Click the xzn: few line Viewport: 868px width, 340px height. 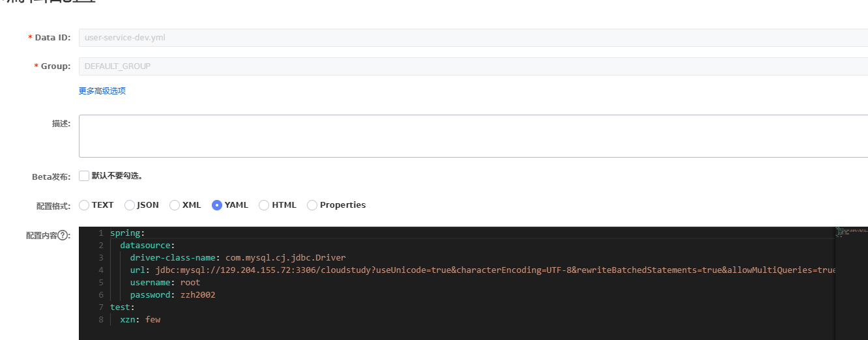[140, 320]
